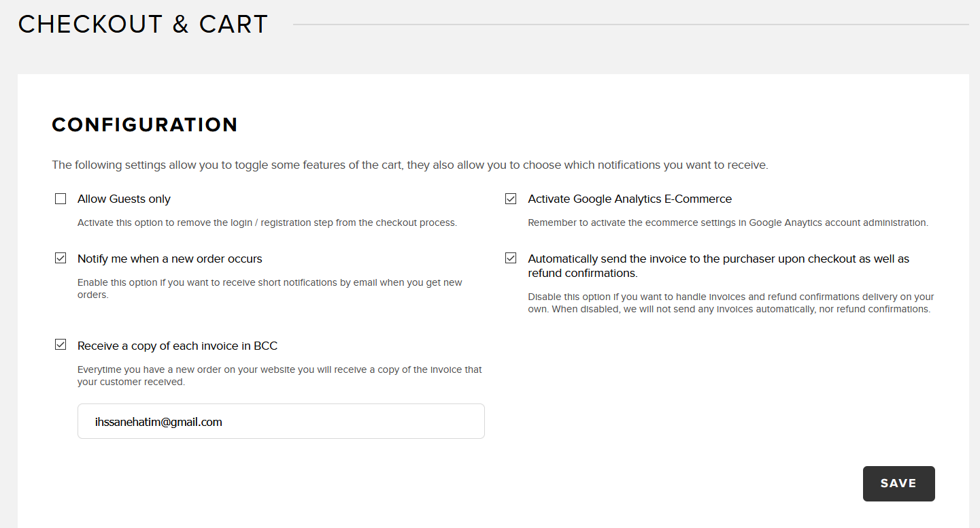980x528 pixels.
Task: Click the Configuration section title
Action: [145, 125]
